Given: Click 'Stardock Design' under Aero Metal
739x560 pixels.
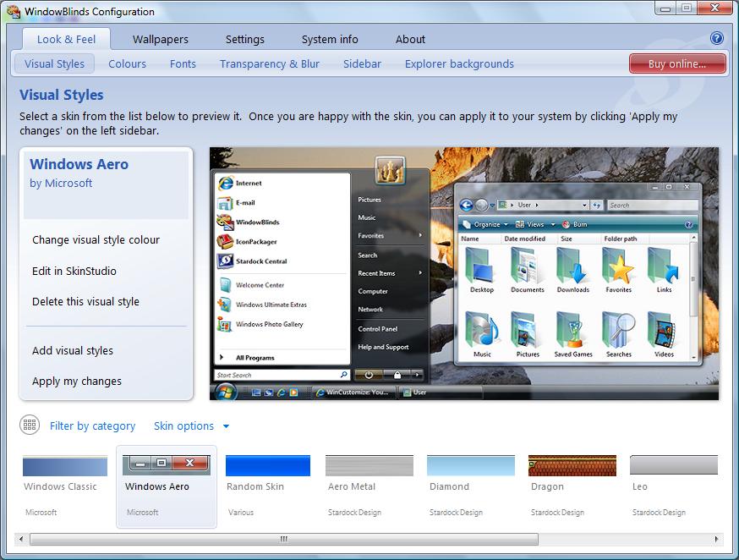Looking at the screenshot, I should coord(354,513).
